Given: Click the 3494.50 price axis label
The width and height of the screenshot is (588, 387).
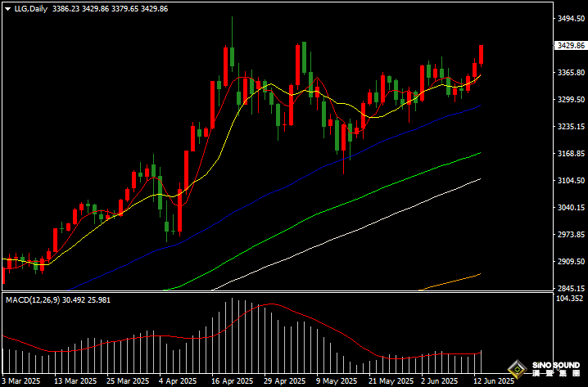Looking at the screenshot, I should 568,18.
